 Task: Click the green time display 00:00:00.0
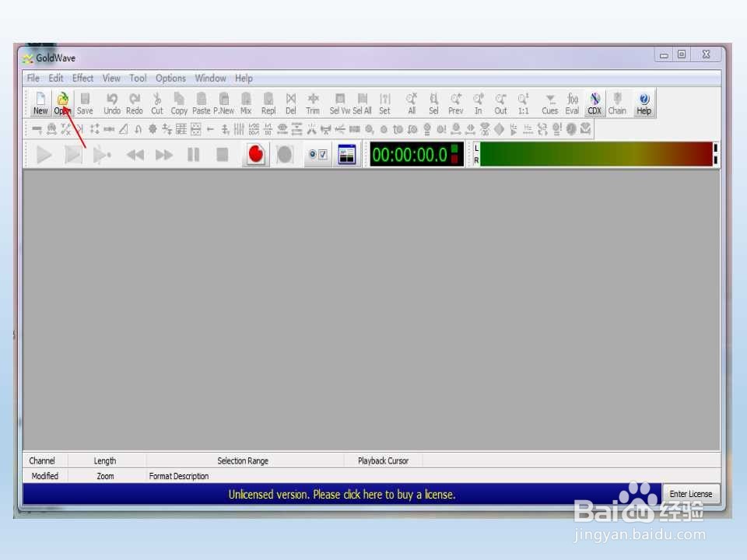[416, 155]
